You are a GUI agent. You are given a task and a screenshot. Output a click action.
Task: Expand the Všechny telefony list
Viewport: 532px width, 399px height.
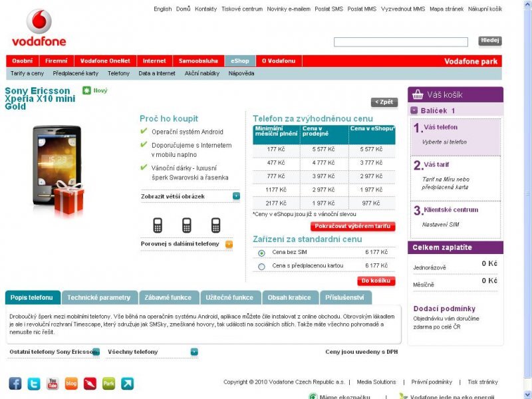(194, 351)
